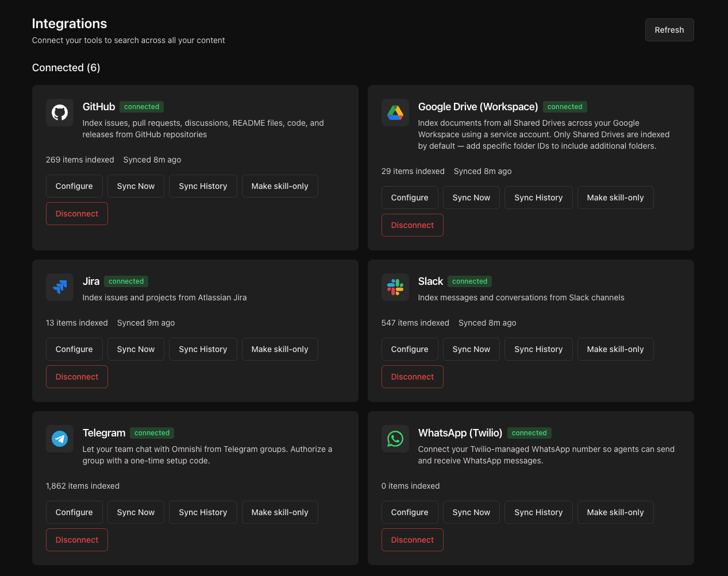Screen dimensions: 728x576
Task: Open Jira Sync History
Action: tap(203, 349)
